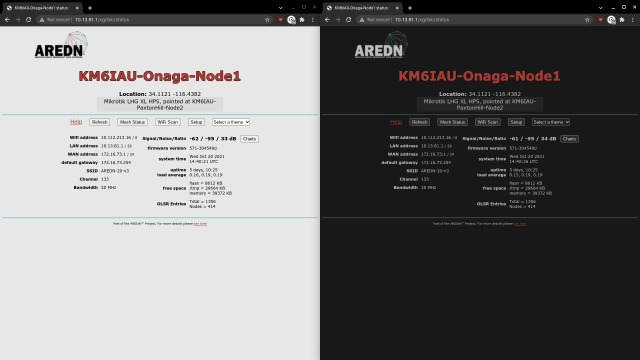Image resolution: width=640 pixels, height=360 pixels.
Task: Reload the page in the right browser window
Action: point(349,20)
